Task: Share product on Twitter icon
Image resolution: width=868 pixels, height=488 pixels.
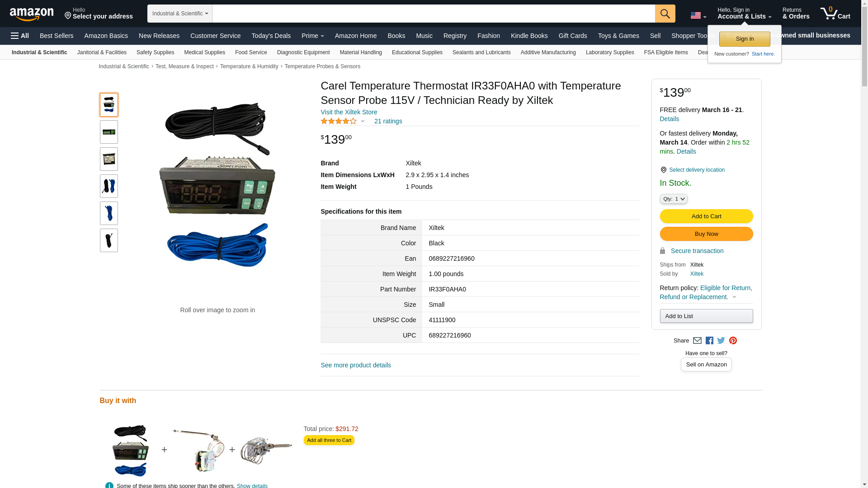Action: 721,341
